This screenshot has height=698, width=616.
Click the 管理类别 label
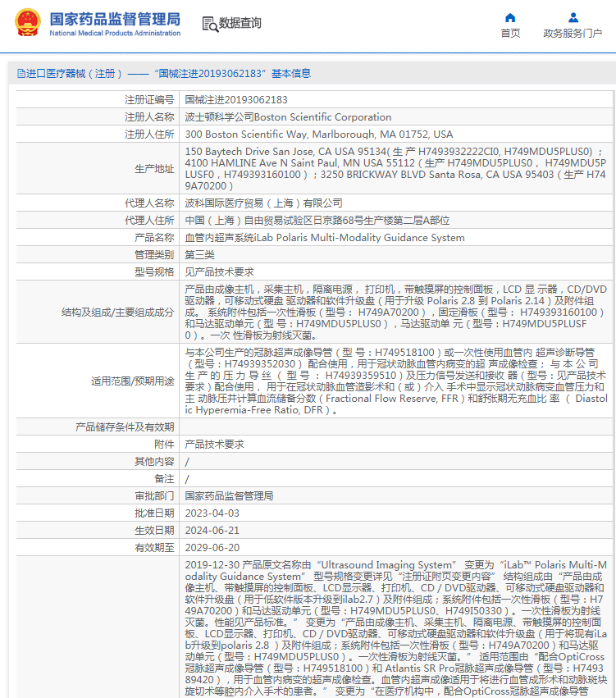tap(154, 254)
